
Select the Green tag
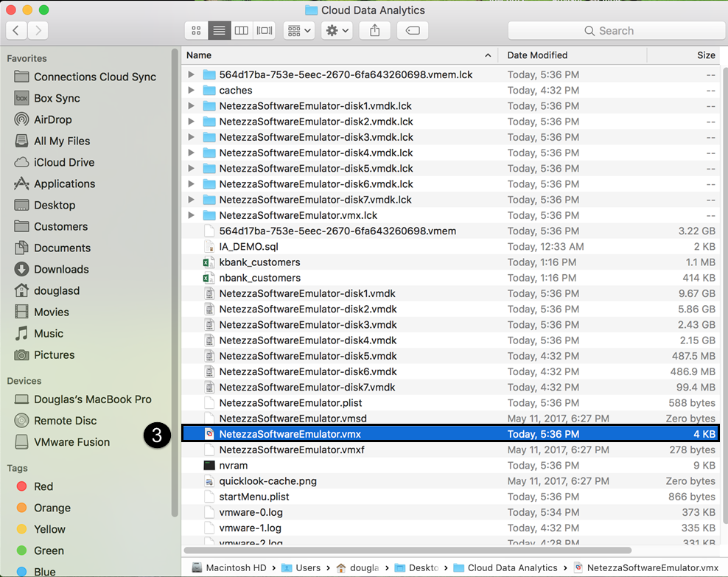click(x=40, y=550)
